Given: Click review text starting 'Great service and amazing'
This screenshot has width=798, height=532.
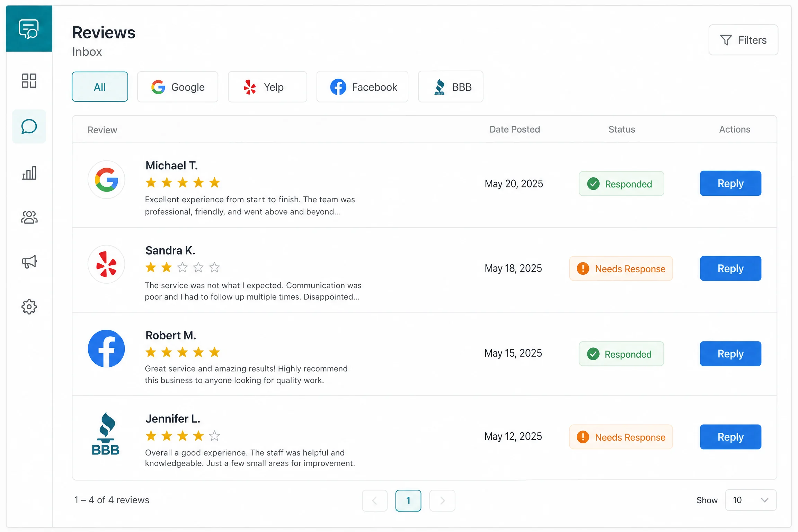Looking at the screenshot, I should [246, 374].
